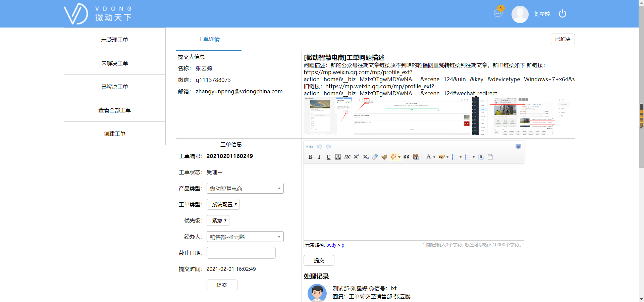Click the font color A icon
The height and width of the screenshot is (302, 644).
coord(428,157)
